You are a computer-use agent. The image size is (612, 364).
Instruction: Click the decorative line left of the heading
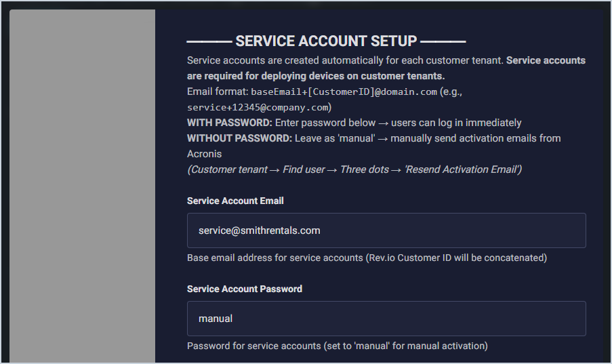209,42
